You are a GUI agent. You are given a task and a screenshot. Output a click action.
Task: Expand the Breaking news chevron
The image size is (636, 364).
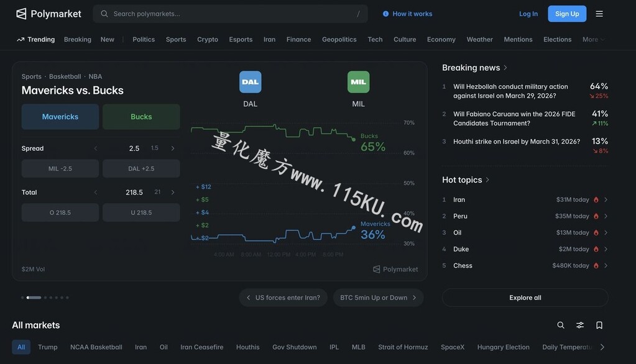coord(505,68)
